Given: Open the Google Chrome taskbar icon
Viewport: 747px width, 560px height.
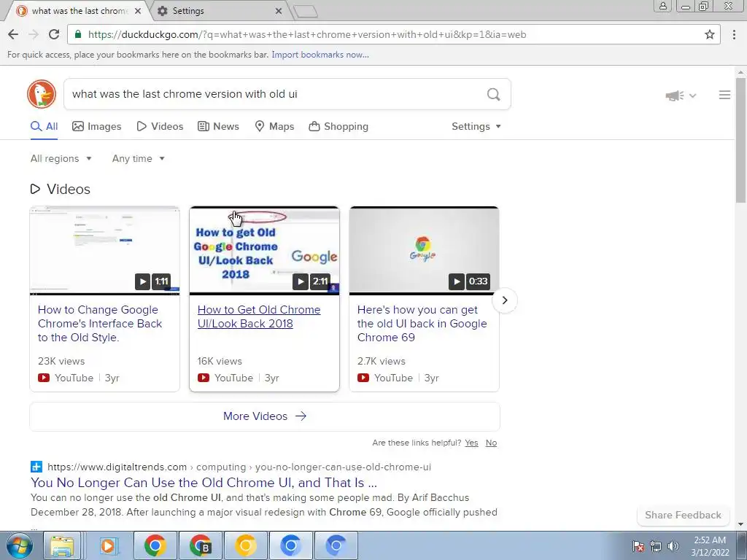Looking at the screenshot, I should pos(155,545).
